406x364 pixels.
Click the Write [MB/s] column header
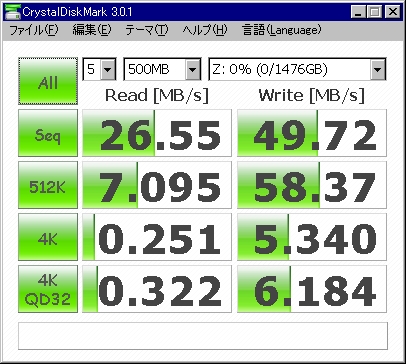312,95
